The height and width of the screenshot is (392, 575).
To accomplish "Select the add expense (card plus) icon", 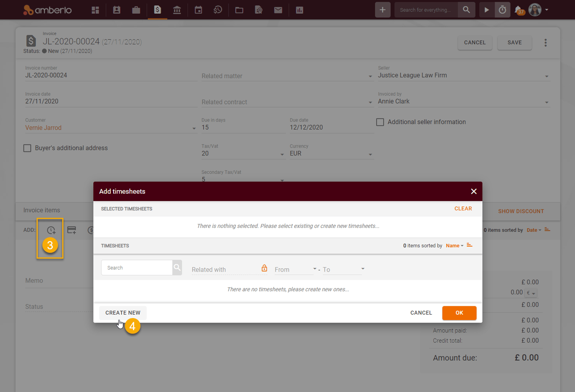I will click(x=71, y=230).
